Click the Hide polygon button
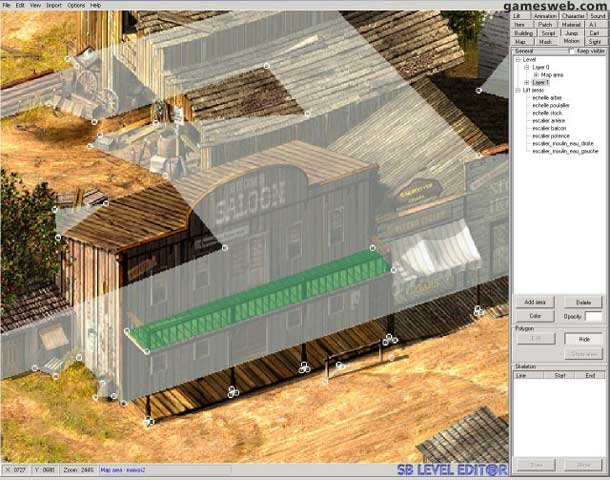 point(584,339)
